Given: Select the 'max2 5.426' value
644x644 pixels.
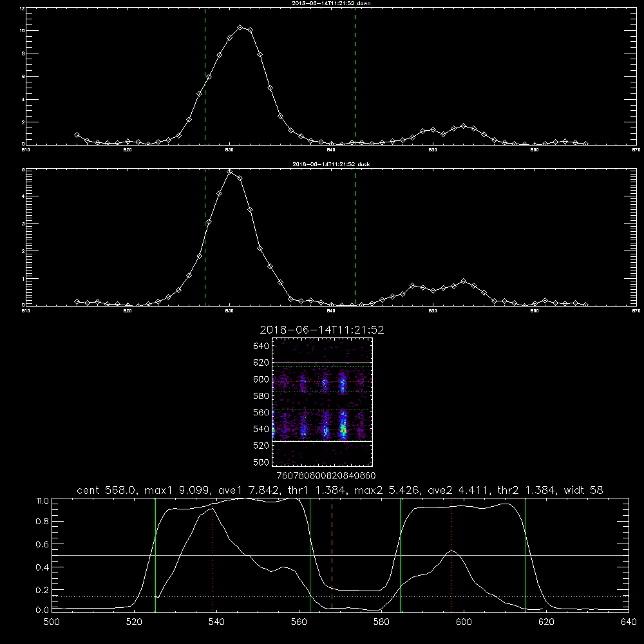Looking at the screenshot, I should click(x=386, y=490).
